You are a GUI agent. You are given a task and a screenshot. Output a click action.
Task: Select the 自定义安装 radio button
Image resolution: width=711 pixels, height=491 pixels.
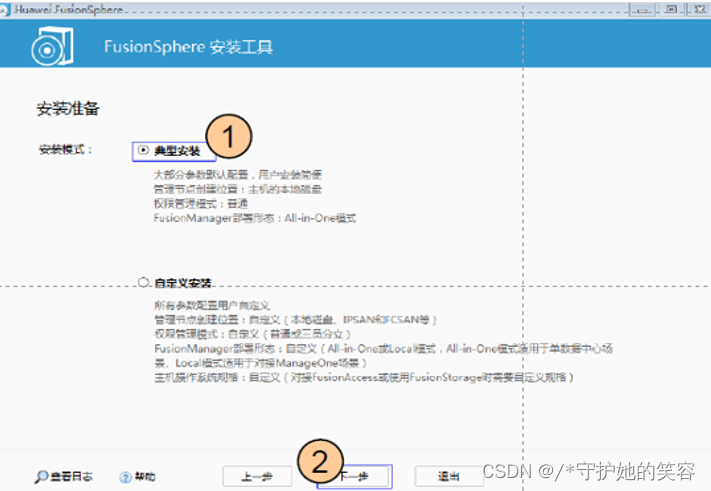click(143, 282)
